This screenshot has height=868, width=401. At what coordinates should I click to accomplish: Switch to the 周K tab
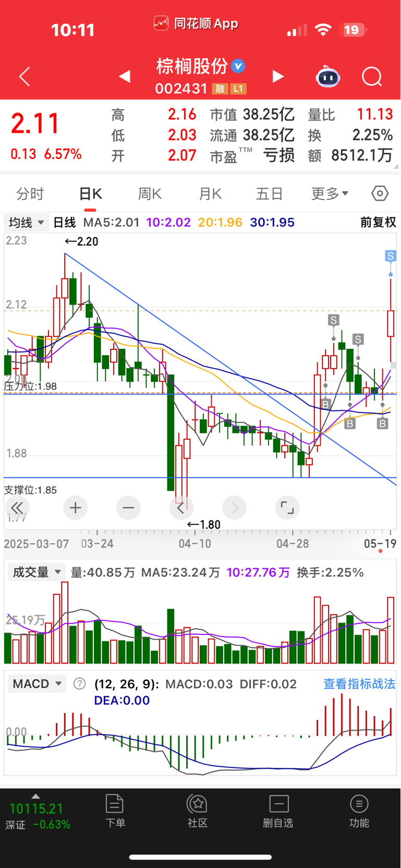(150, 194)
